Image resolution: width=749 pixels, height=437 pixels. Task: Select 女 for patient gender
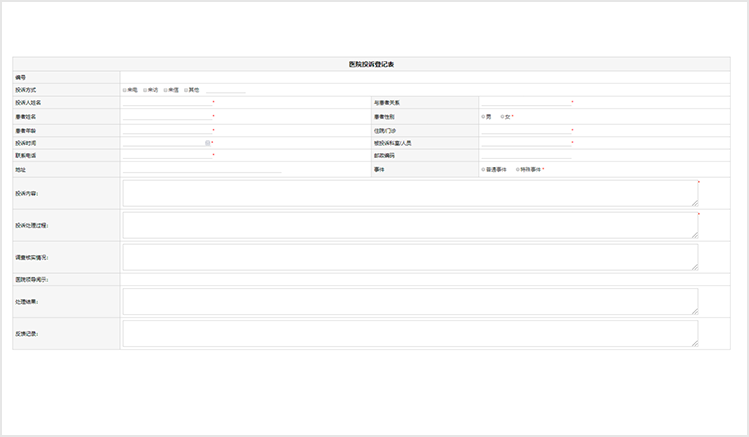point(503,116)
